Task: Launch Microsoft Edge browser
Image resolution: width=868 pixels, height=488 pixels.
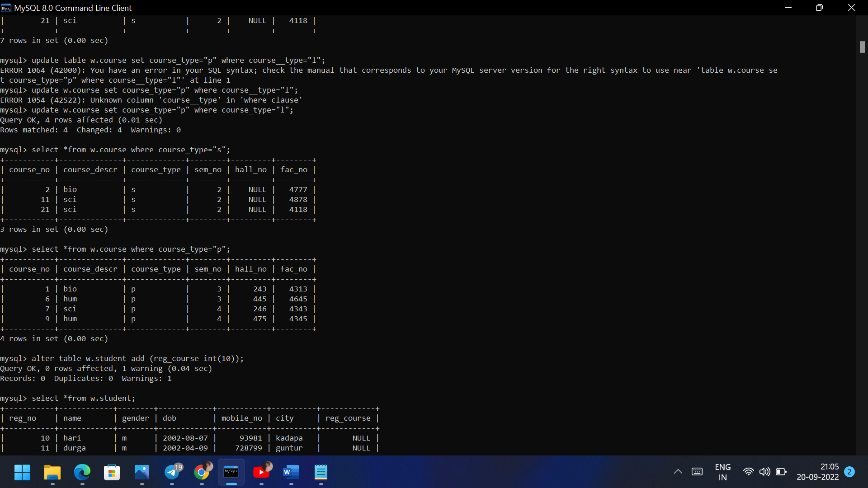Action: point(82,472)
